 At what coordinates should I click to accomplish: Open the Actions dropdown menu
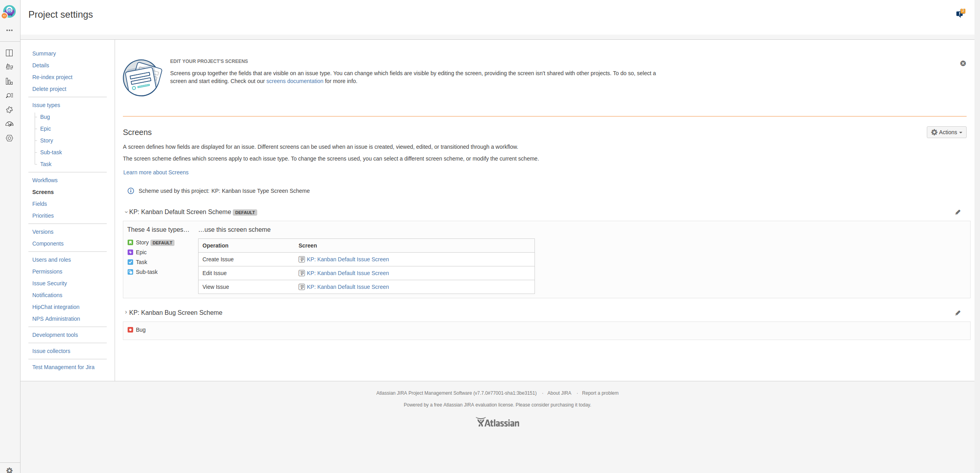pos(946,132)
